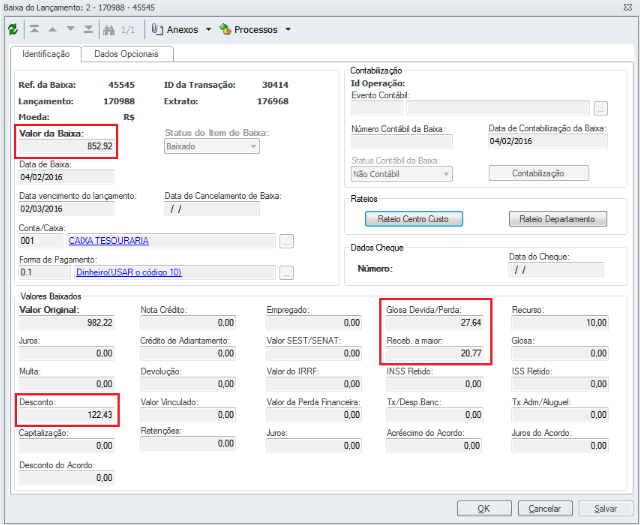Click Rateio Centro Custo button
The width and height of the screenshot is (640, 525).
(413, 219)
